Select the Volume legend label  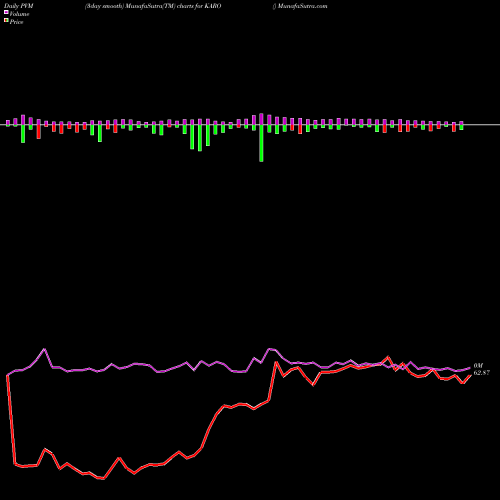click(19, 14)
